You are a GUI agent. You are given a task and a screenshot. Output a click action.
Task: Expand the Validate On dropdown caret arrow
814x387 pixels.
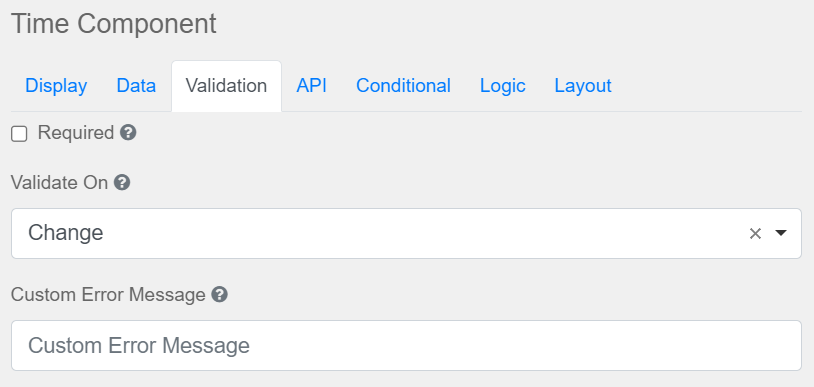780,233
